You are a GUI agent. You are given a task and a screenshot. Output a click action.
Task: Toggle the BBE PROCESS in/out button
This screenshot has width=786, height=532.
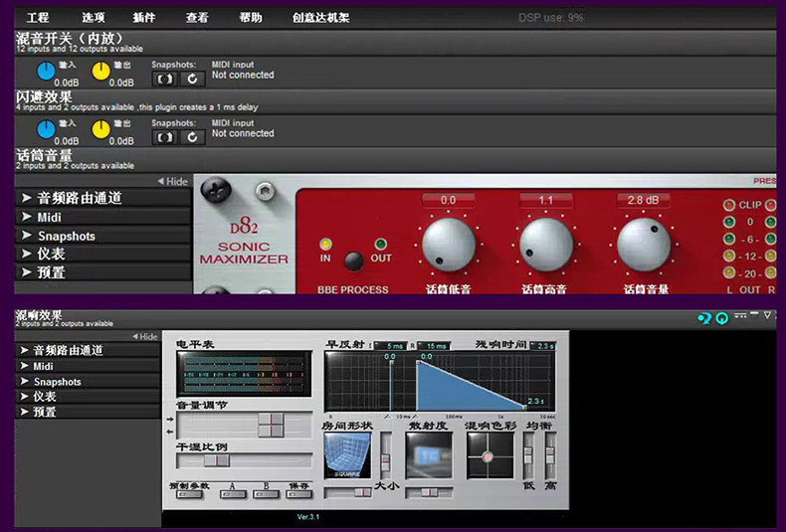point(353,261)
